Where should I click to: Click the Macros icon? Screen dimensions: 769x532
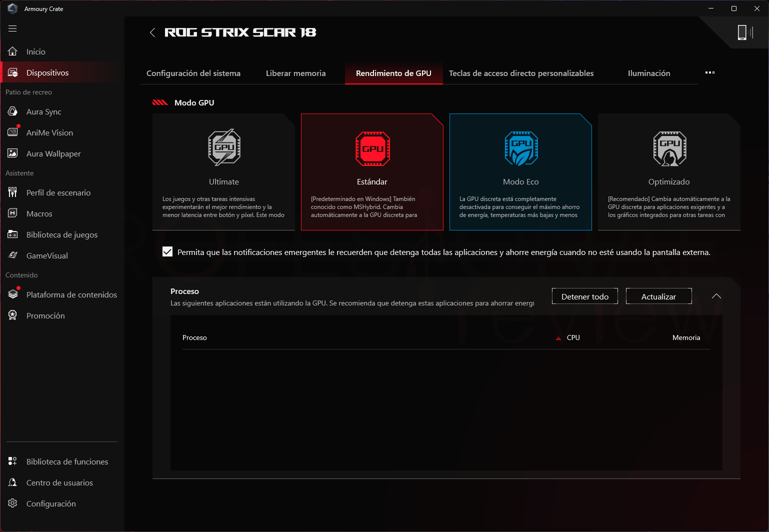click(x=13, y=213)
